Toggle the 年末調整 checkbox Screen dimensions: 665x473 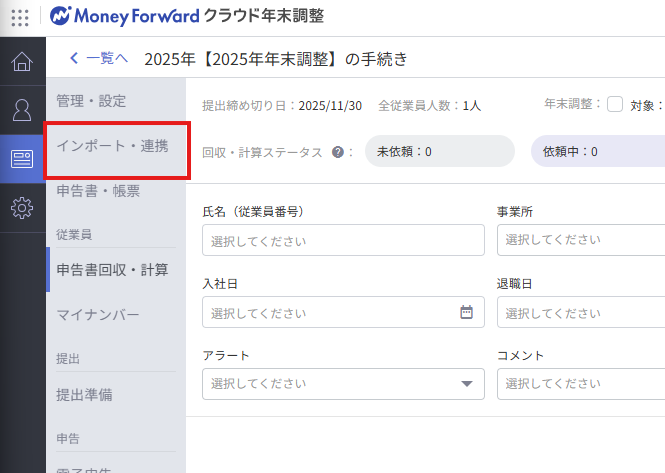coord(614,104)
